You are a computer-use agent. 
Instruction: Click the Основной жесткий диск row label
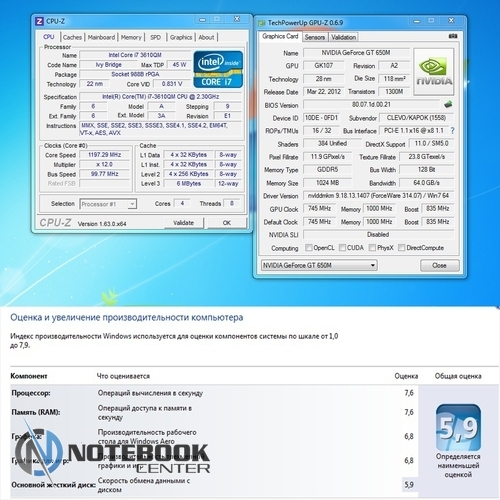pyautogui.click(x=53, y=485)
